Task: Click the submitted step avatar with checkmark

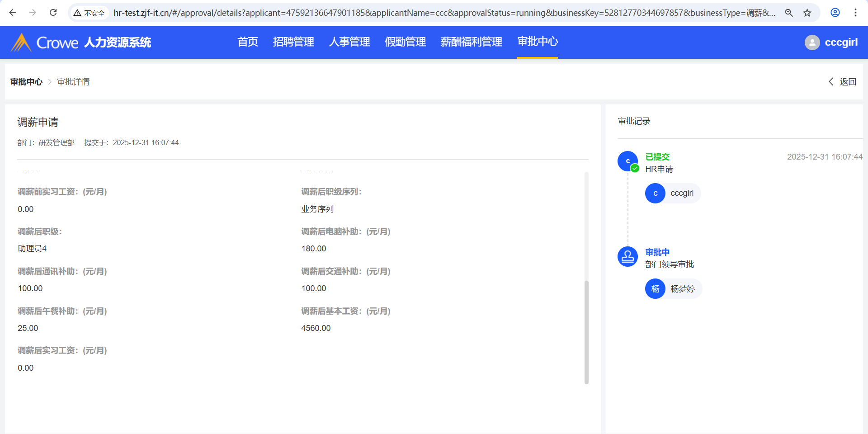Action: (627, 161)
